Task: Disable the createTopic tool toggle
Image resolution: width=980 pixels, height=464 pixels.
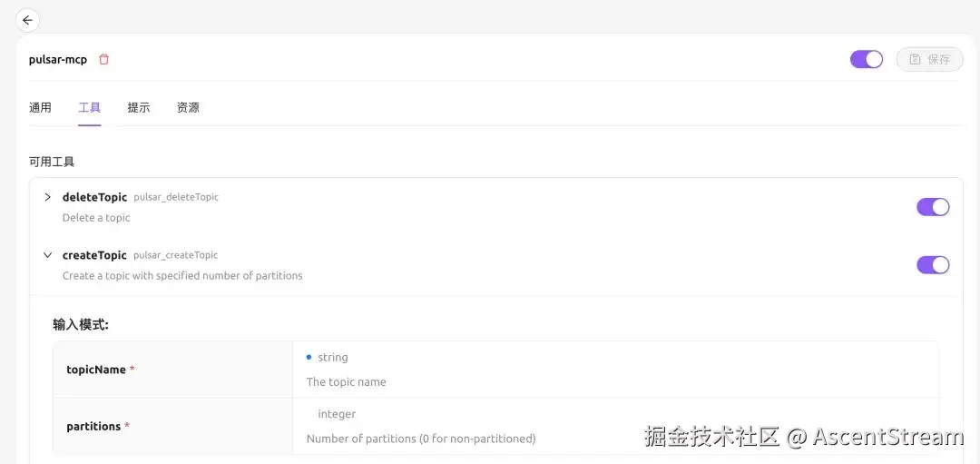Action: (x=933, y=265)
